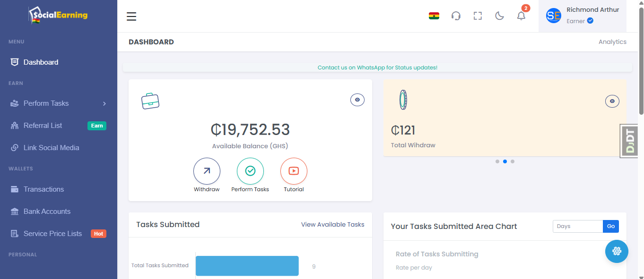Viewport: 644px width, 279px height.
Task: Open Transactions in the sidebar
Action: coord(44,189)
